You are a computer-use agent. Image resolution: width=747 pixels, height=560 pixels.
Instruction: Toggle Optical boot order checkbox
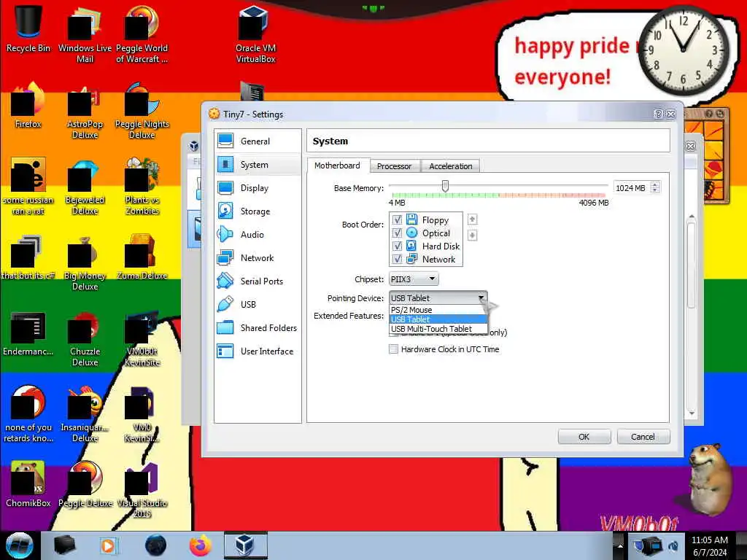tap(397, 233)
